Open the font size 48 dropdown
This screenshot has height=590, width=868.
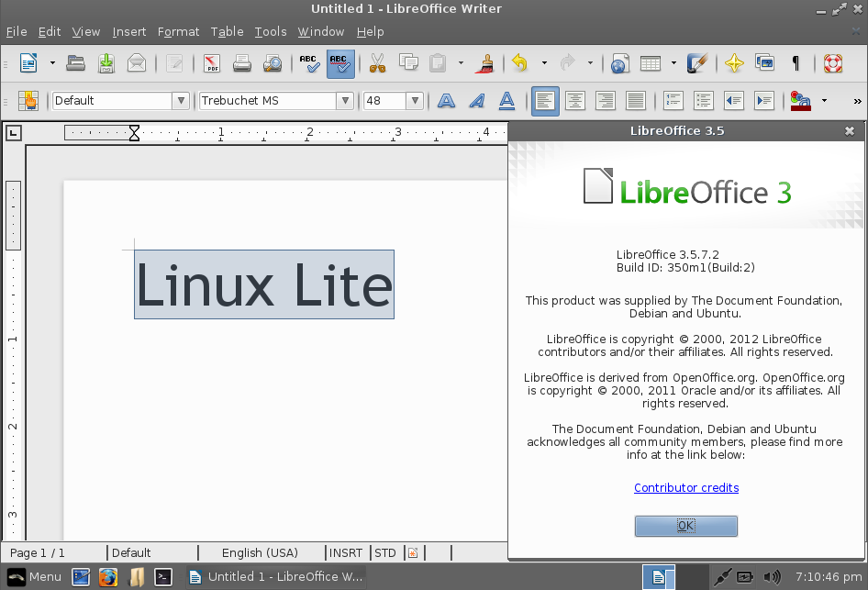point(415,101)
